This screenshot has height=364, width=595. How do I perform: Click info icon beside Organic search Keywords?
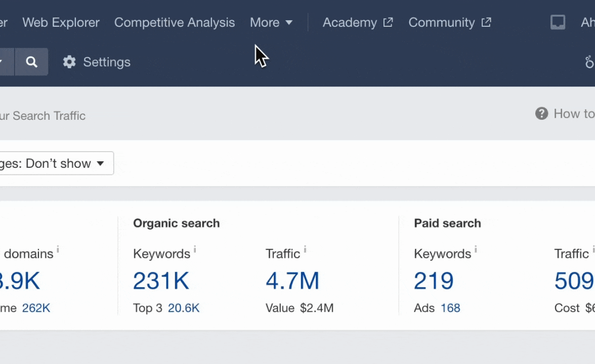195,249
